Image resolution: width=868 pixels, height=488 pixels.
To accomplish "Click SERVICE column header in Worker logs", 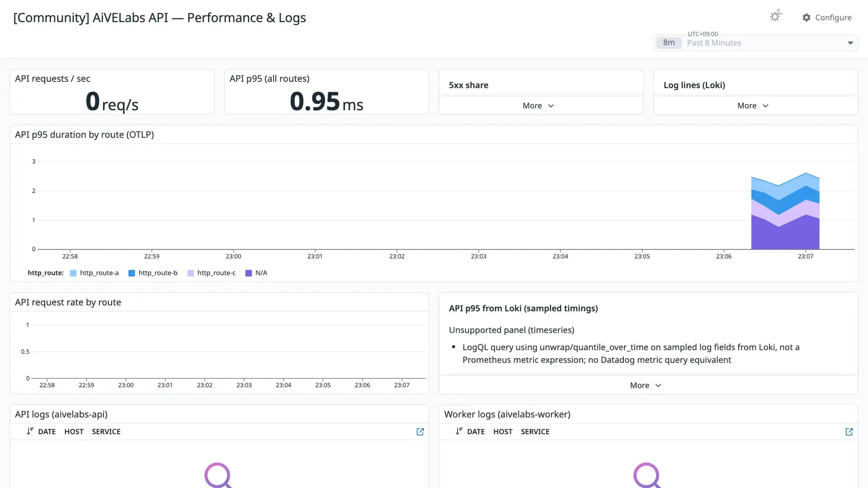I will 535,432.
